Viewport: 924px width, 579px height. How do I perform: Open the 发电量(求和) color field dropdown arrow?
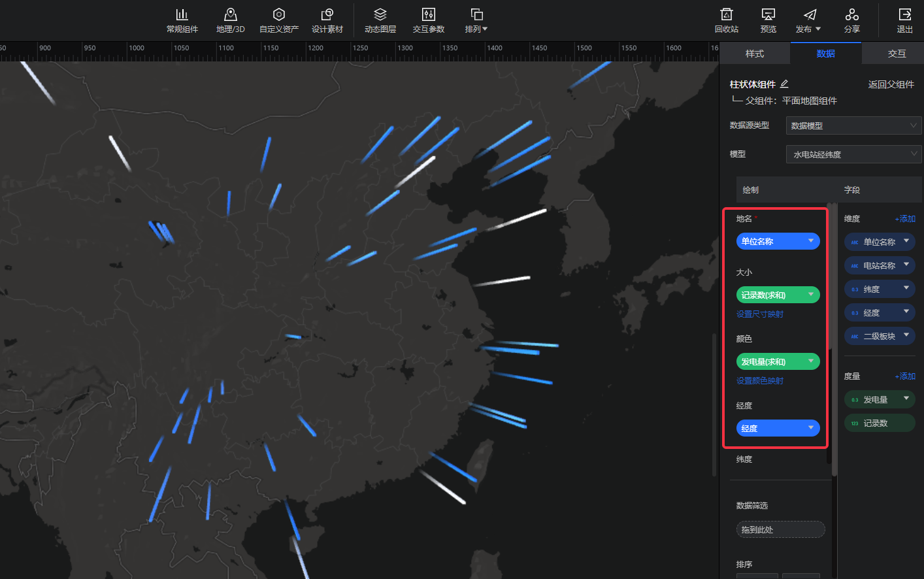pyautogui.click(x=811, y=361)
